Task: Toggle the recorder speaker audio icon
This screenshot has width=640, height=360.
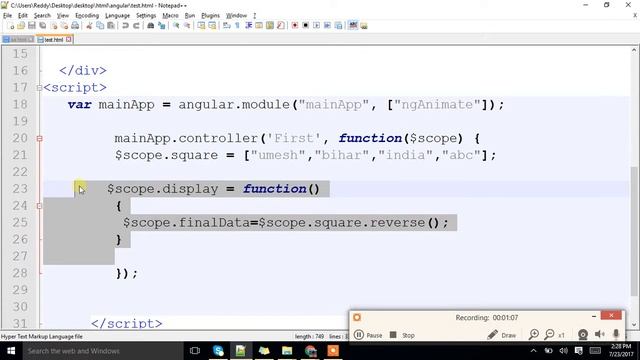Action: tap(600, 334)
